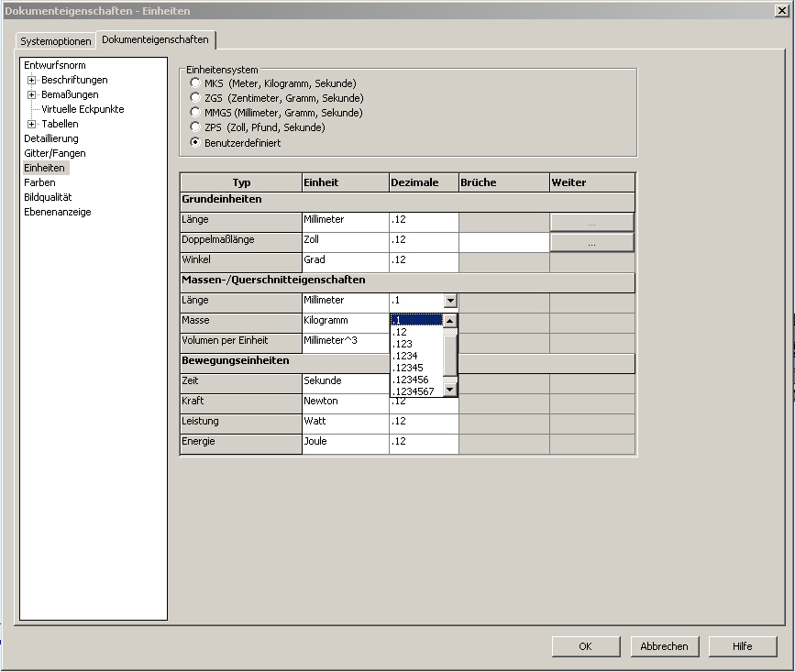Click Sekunde unit cell for Zeit
The height and width of the screenshot is (672, 795).
(x=346, y=383)
